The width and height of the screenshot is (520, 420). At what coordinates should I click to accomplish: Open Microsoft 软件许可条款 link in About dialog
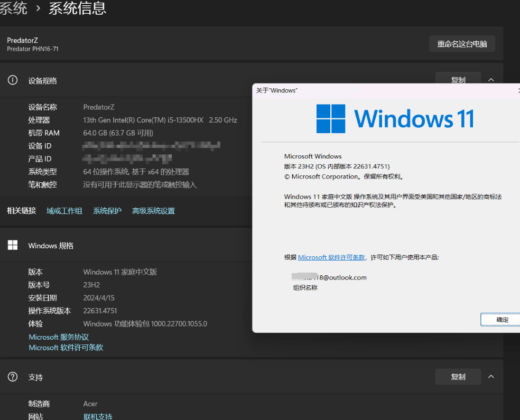[x=331, y=257]
